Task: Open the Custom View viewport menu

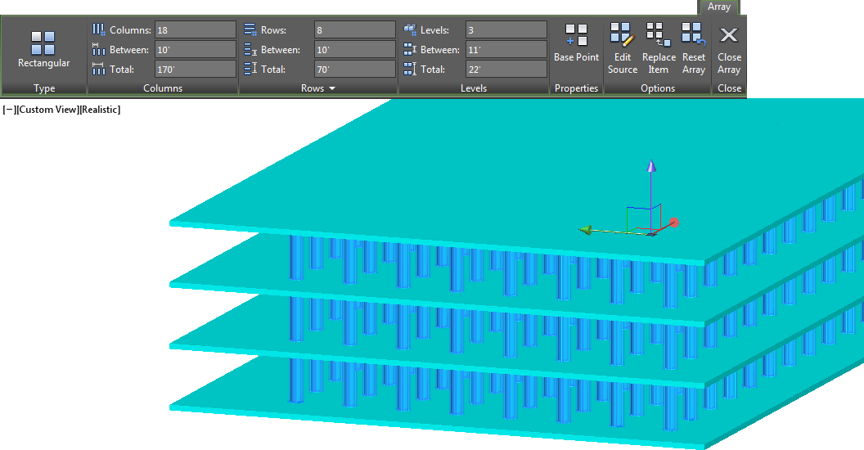Action: [x=46, y=110]
